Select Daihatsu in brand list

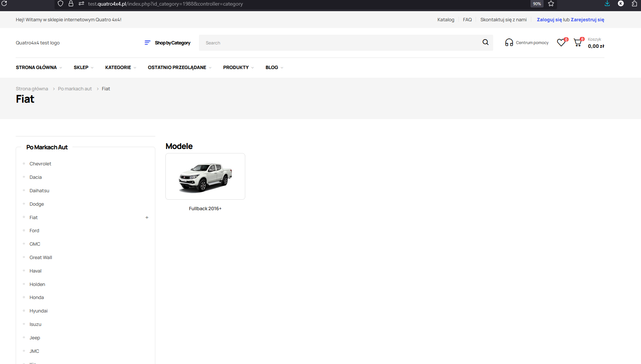pos(39,191)
